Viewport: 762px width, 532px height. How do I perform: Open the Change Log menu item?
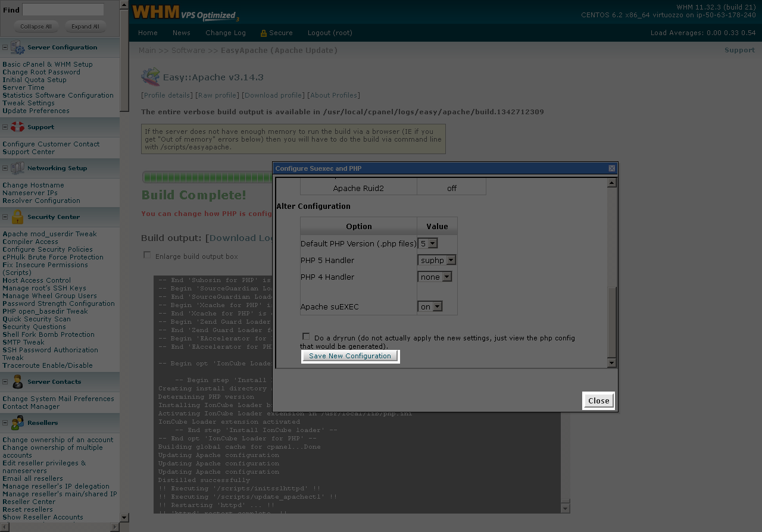coord(226,33)
